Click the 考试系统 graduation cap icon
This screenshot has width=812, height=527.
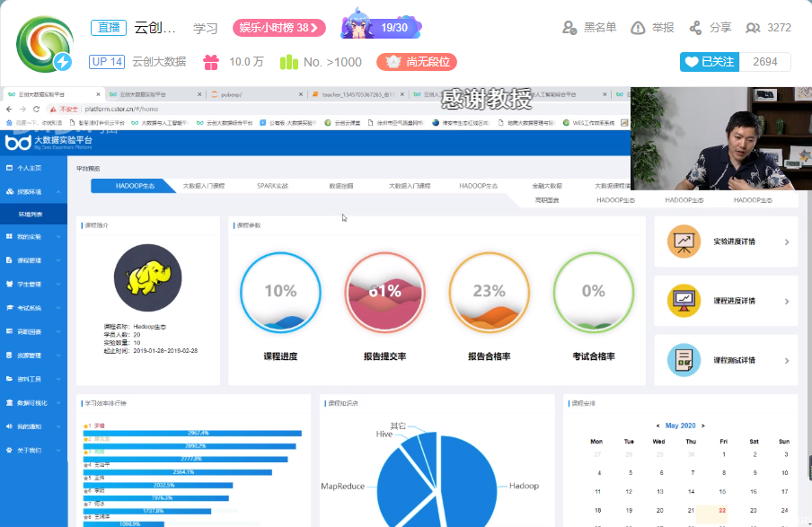point(9,308)
